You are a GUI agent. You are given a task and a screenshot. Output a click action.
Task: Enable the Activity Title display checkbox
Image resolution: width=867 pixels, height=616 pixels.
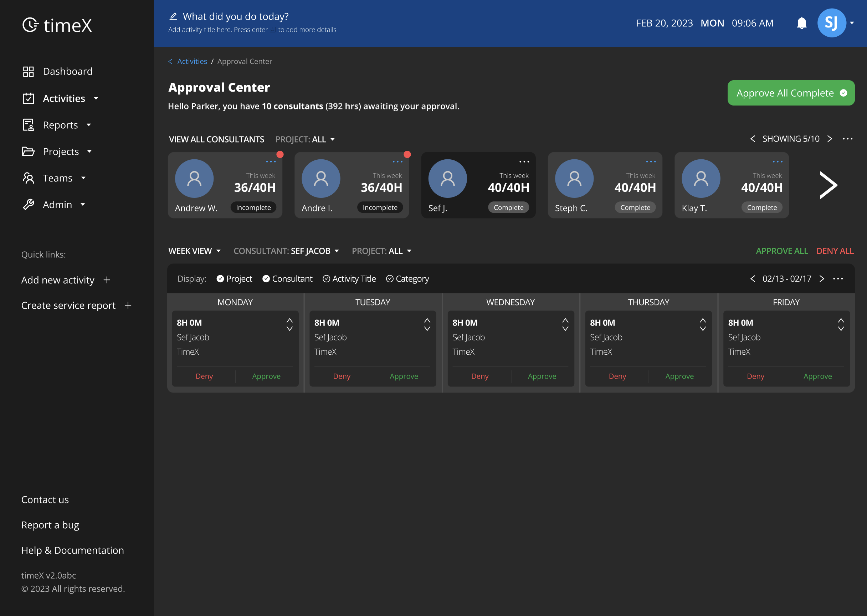coord(327,279)
